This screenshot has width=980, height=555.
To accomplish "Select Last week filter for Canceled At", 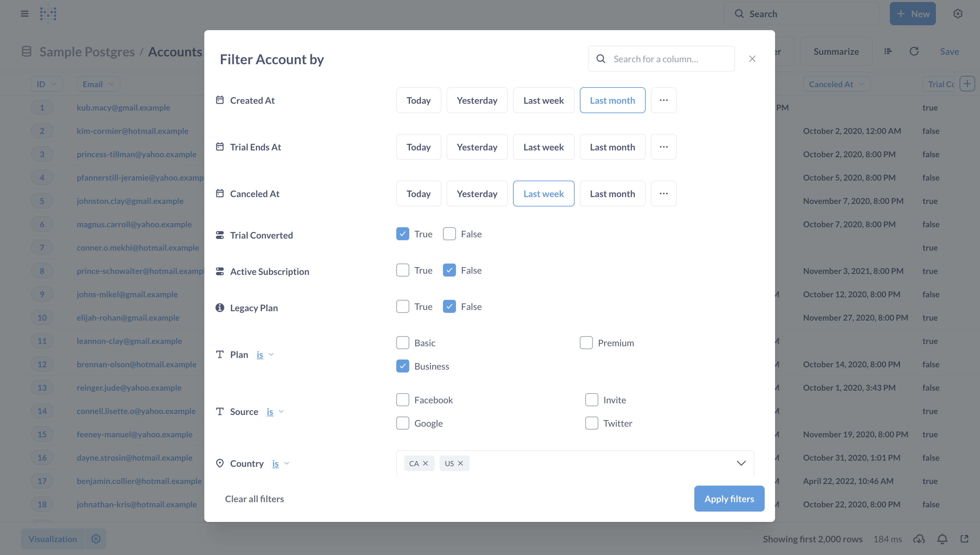I will (544, 193).
